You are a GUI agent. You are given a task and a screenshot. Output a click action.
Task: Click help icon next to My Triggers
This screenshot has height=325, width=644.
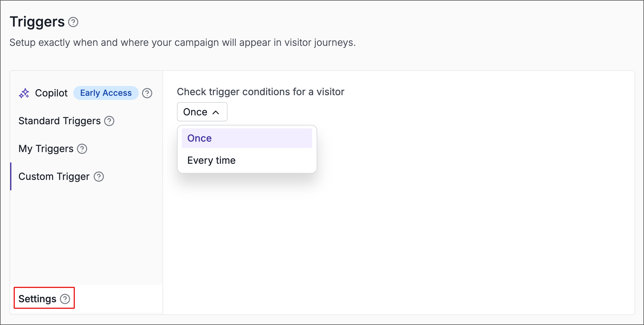point(82,149)
